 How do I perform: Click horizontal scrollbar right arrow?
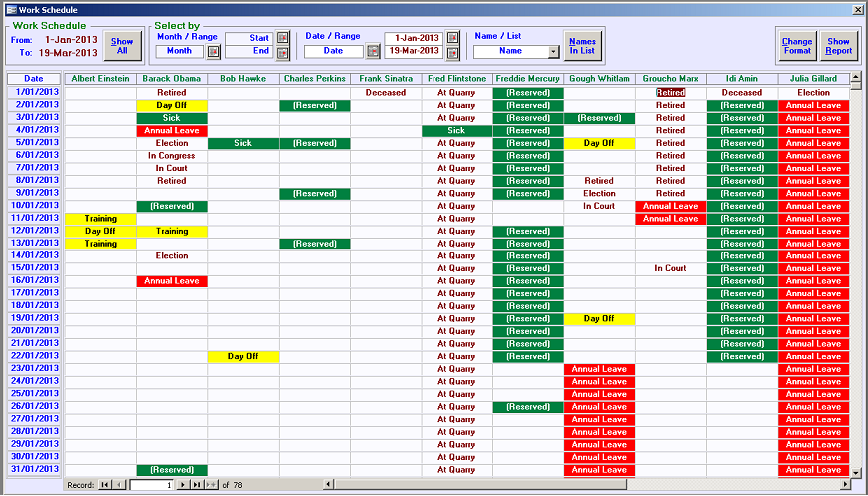click(845, 484)
